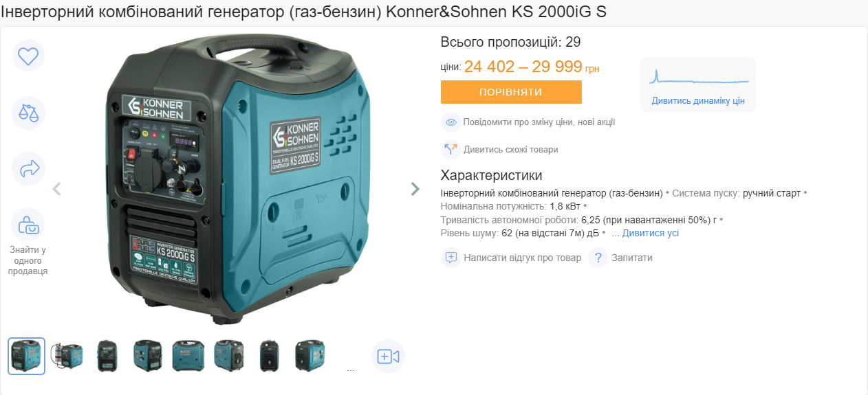Click the basket icon to find one seller
This screenshot has width=868, height=395.
[28, 225]
